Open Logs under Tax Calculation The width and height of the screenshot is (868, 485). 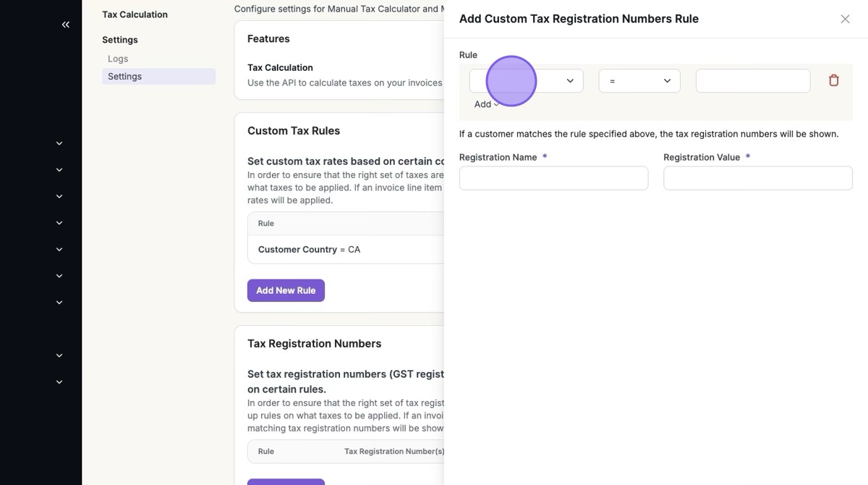tap(118, 59)
